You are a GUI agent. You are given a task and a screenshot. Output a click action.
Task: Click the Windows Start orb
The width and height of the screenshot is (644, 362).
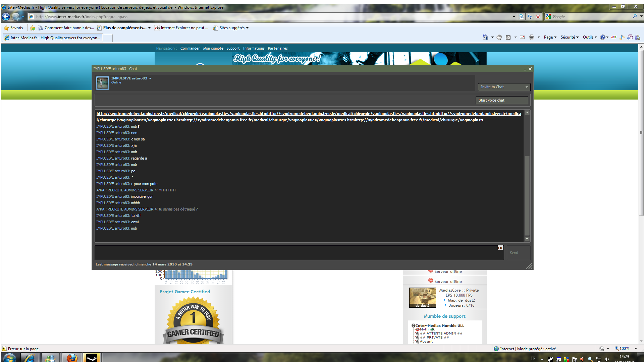point(9,358)
